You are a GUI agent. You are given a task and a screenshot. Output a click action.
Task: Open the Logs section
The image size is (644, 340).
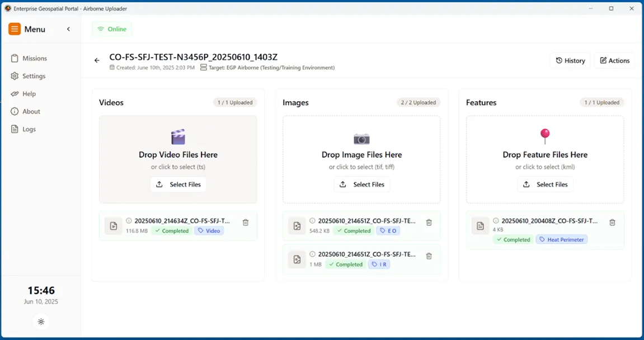[27, 129]
